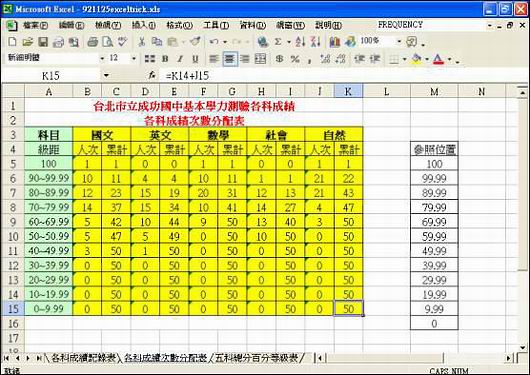
Task: Click the AutoSum sigma icon
Action: point(278,42)
